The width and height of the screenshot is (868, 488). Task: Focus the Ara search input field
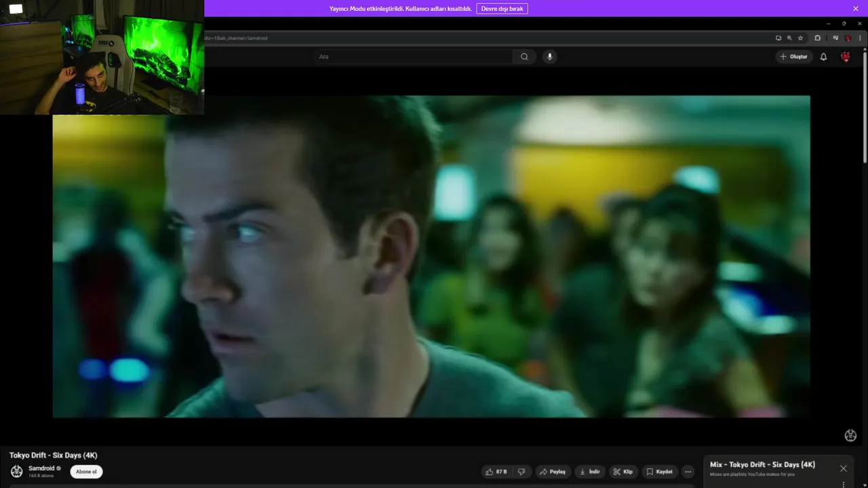pos(415,57)
